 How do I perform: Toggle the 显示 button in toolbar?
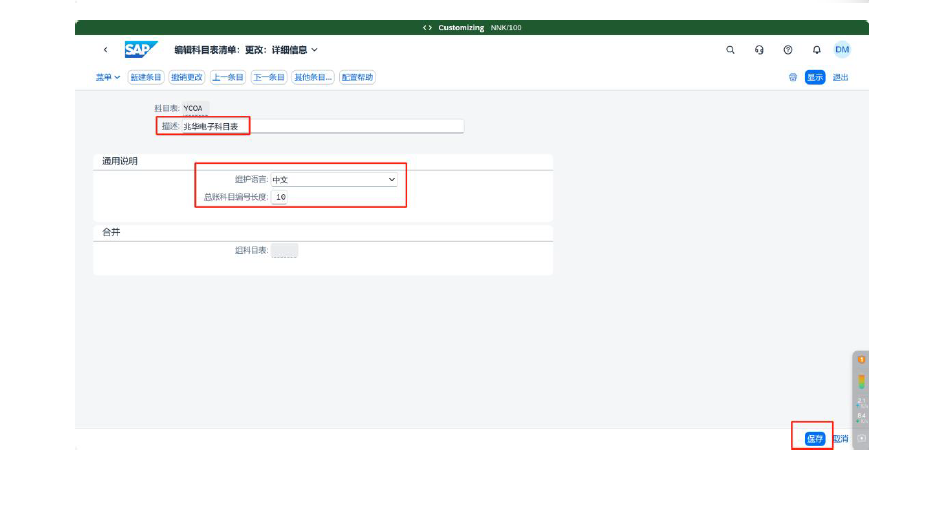815,77
